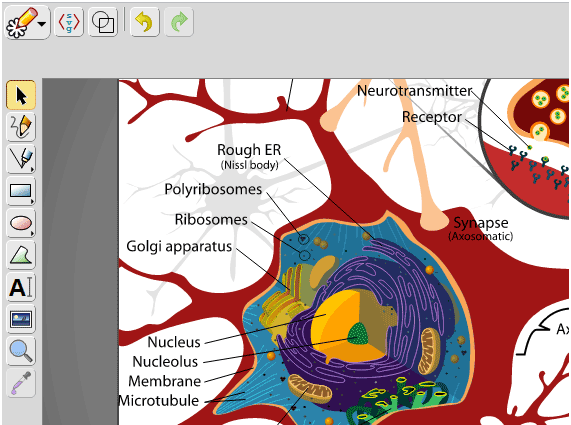
Task: Select the 'Neurotransmitter' label
Action: click(x=414, y=91)
